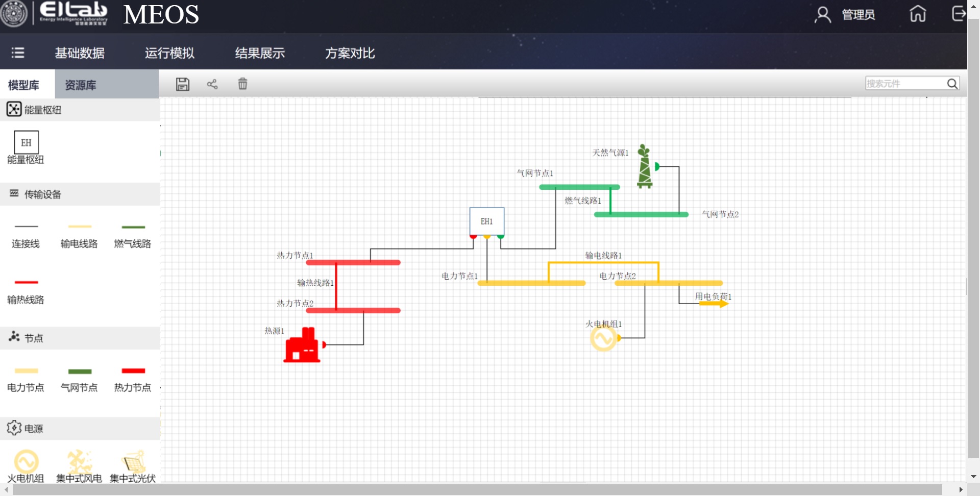Select the red 热力节点 swatch

coord(133,371)
